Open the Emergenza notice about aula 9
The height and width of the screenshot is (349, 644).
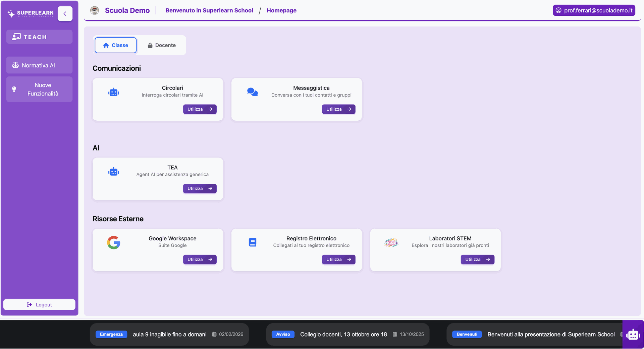coord(169,334)
